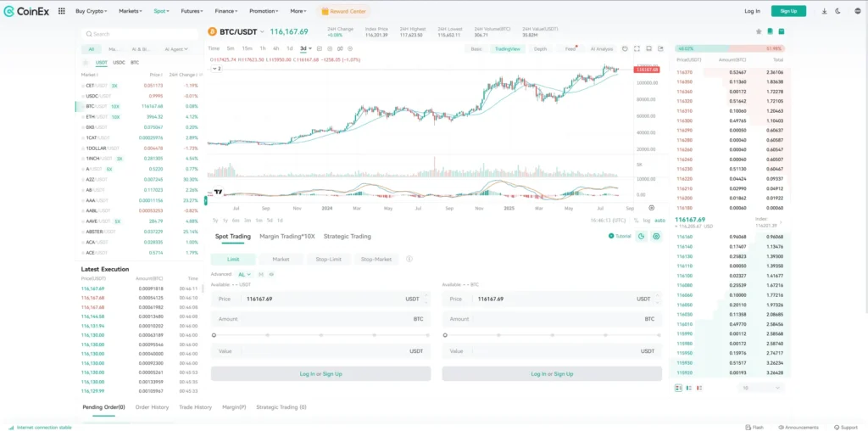Select the Market order type
Screen dimensions: 868x431
coord(281,259)
